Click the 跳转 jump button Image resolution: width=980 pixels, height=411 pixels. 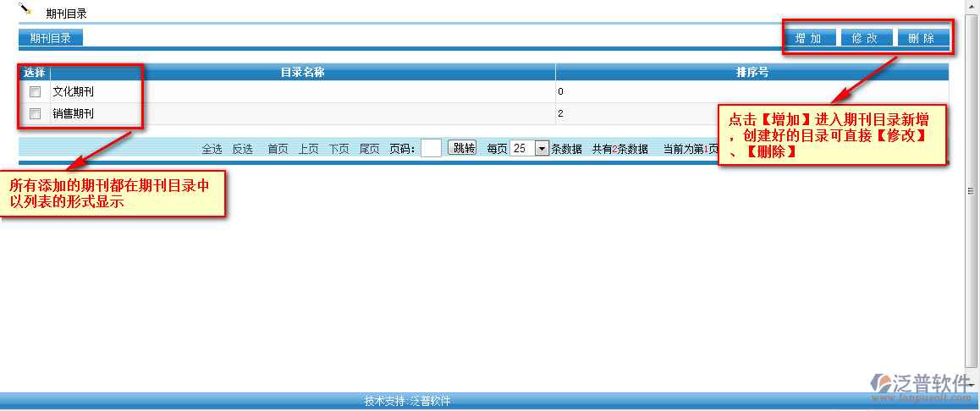coord(462,148)
